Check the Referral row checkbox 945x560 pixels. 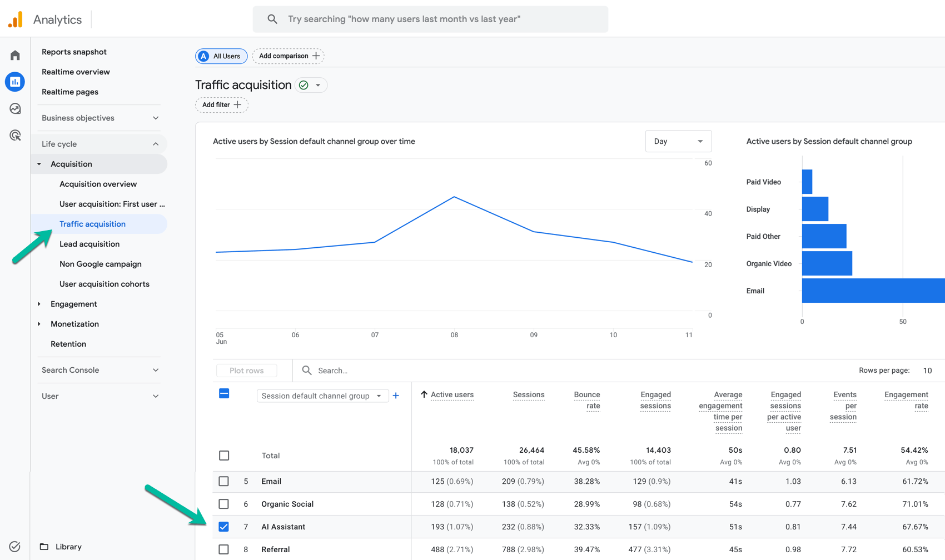(x=224, y=549)
